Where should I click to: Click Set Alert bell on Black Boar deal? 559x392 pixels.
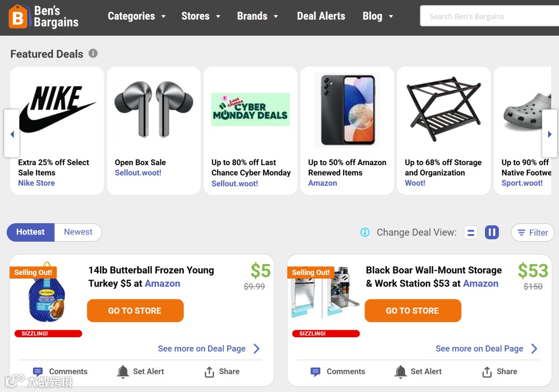click(401, 372)
